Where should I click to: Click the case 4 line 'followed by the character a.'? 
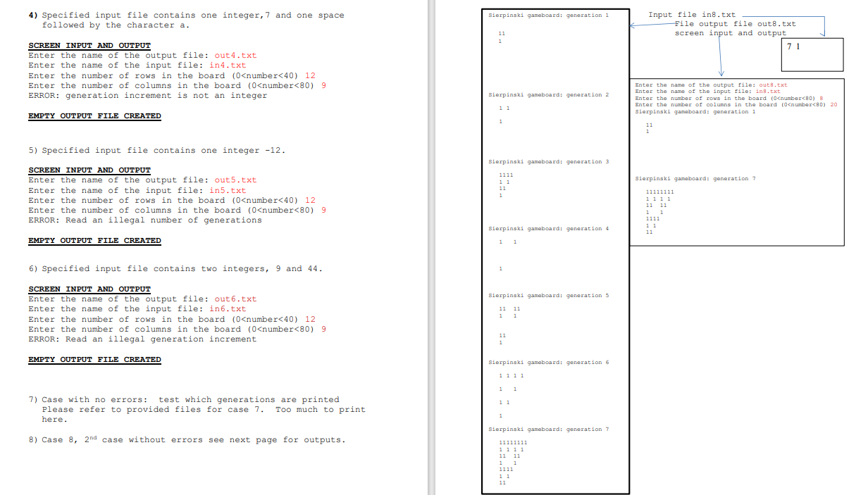(x=116, y=25)
